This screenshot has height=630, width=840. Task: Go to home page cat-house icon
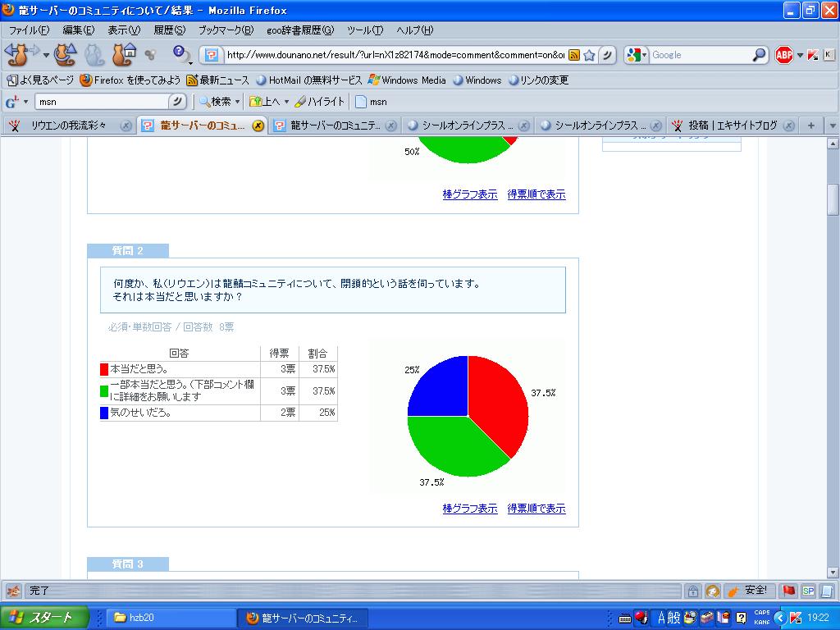tap(125, 55)
